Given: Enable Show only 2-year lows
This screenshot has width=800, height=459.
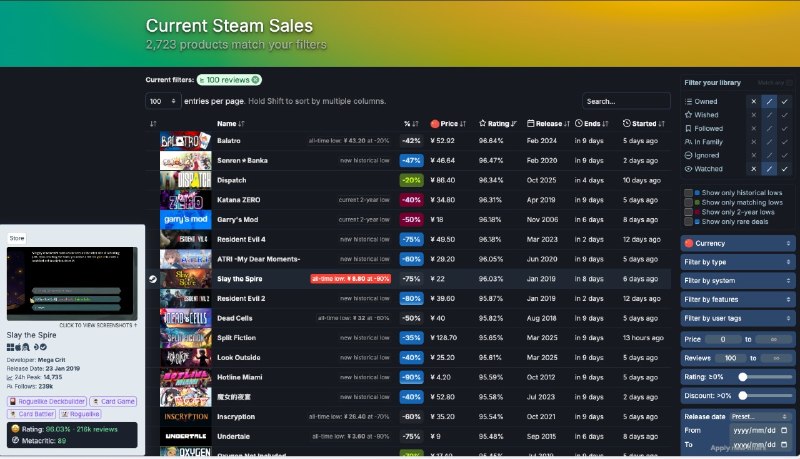Looking at the screenshot, I should pyautogui.click(x=688, y=212).
